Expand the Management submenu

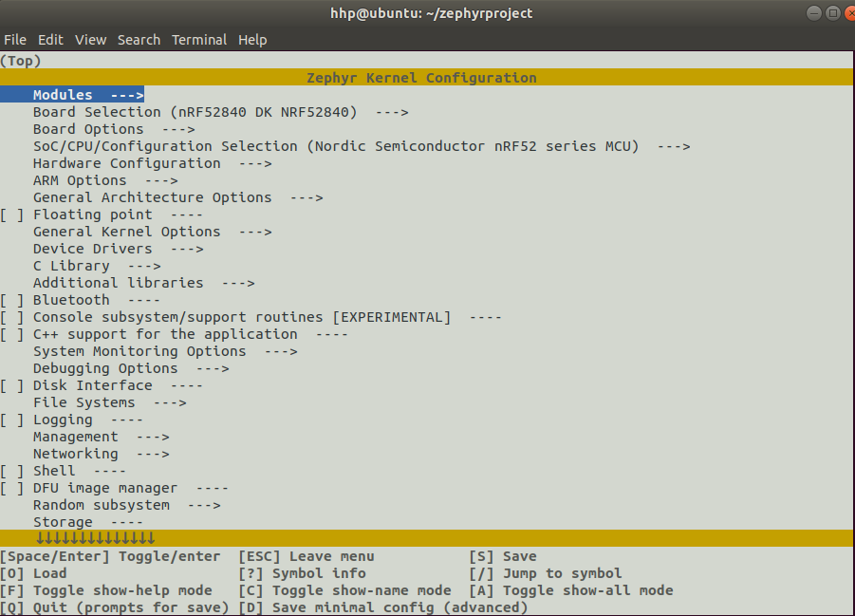[x=76, y=436]
